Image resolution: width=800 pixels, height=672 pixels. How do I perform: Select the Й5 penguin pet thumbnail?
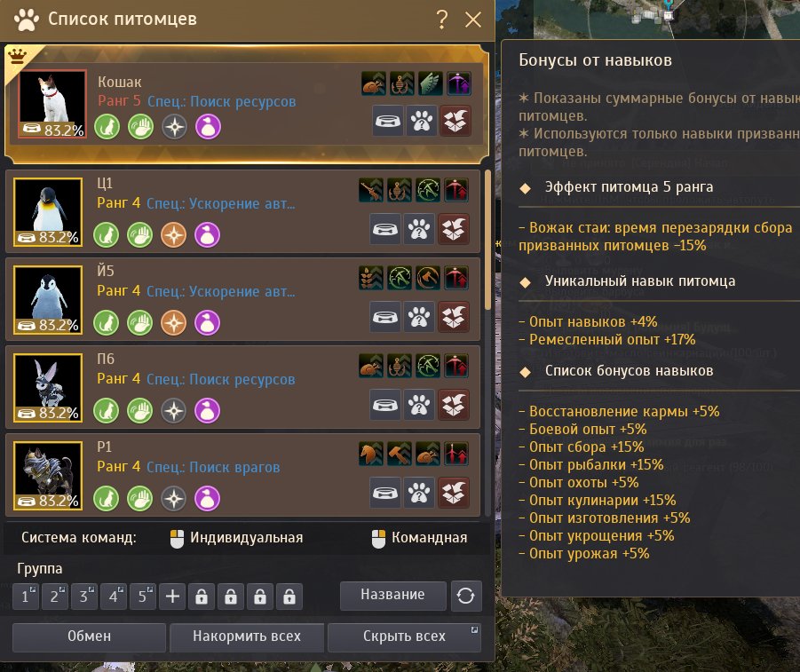pyautogui.click(x=48, y=299)
